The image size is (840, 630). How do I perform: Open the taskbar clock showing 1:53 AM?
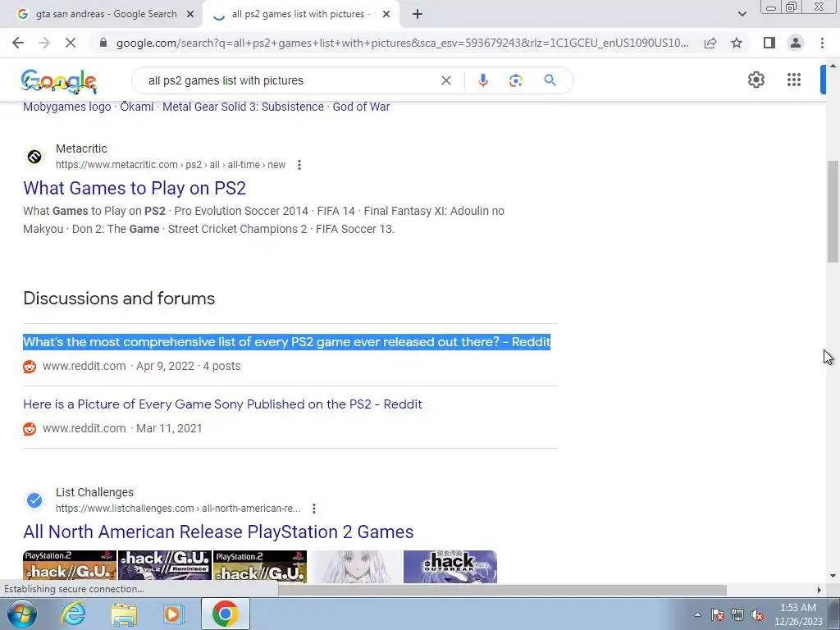798,614
